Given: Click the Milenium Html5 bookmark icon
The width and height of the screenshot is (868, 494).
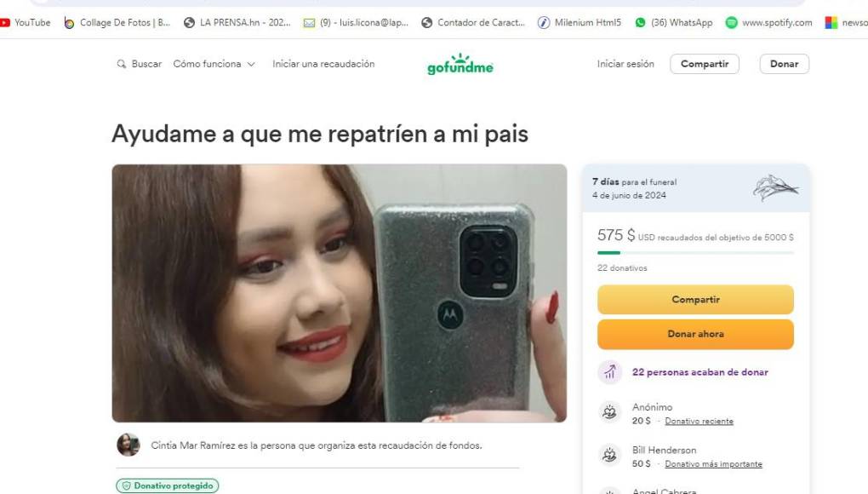Looking at the screenshot, I should coord(544,23).
